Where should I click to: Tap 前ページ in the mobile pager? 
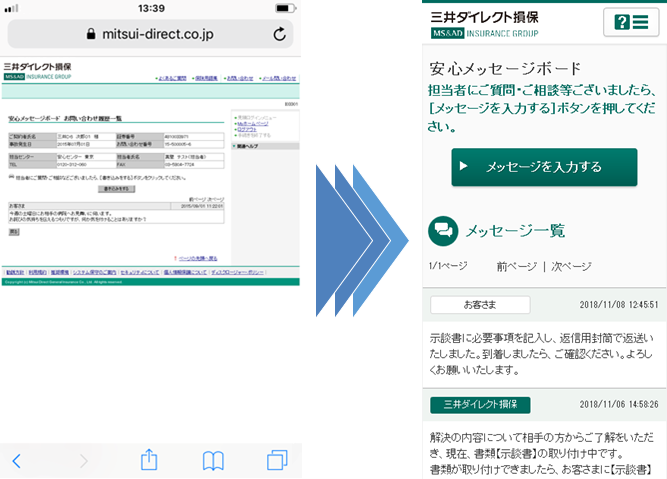(516, 267)
